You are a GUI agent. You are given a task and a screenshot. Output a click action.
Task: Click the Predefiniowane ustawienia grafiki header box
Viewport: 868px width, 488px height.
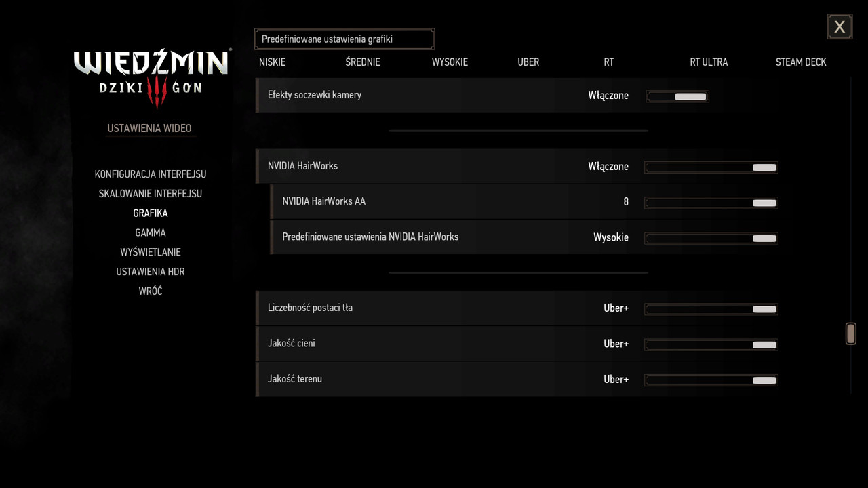tap(344, 39)
